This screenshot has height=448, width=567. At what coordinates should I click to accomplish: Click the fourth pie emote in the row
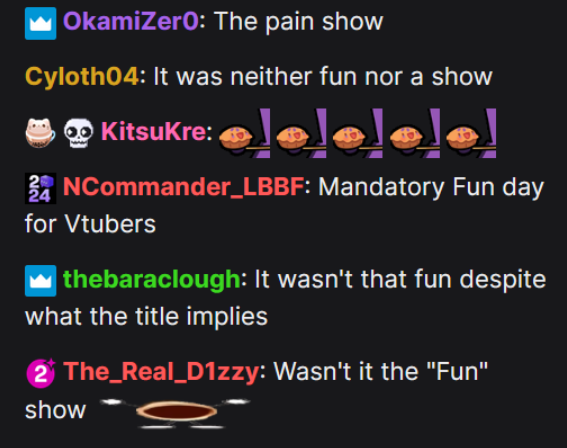coord(414,133)
